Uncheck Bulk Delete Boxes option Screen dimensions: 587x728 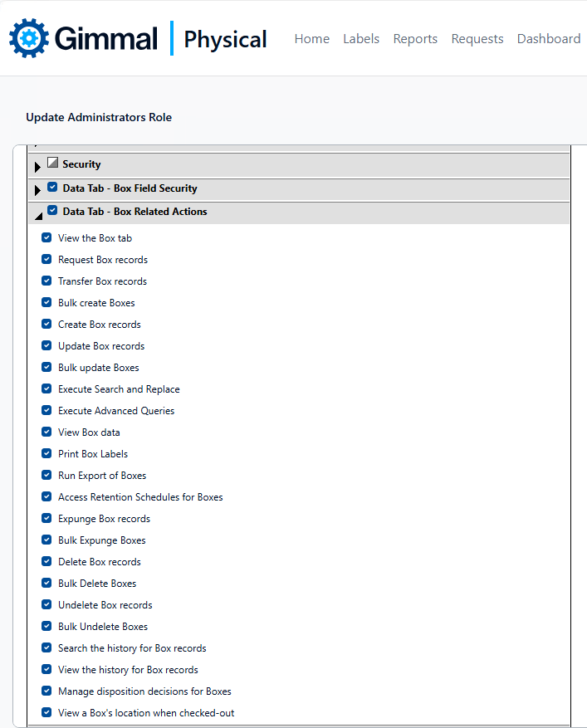[x=46, y=583]
